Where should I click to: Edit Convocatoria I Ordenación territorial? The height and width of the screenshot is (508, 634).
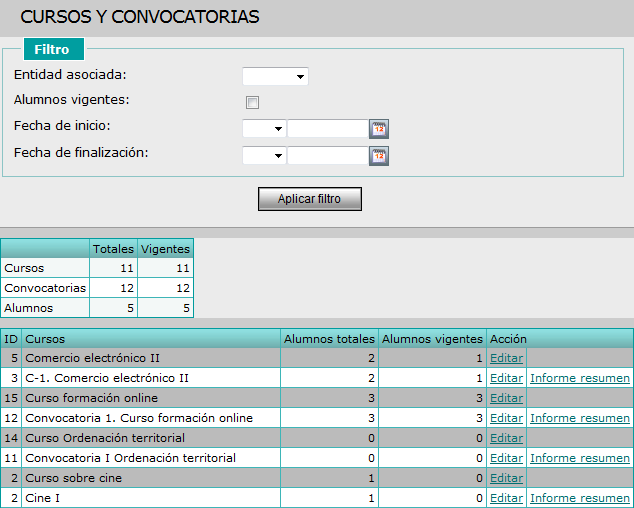tap(506, 458)
